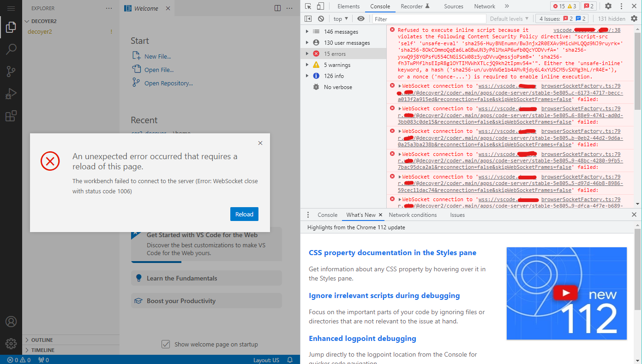Select the Explorer icon in activity bar
The height and width of the screenshot is (364, 642).
pyautogui.click(x=11, y=27)
